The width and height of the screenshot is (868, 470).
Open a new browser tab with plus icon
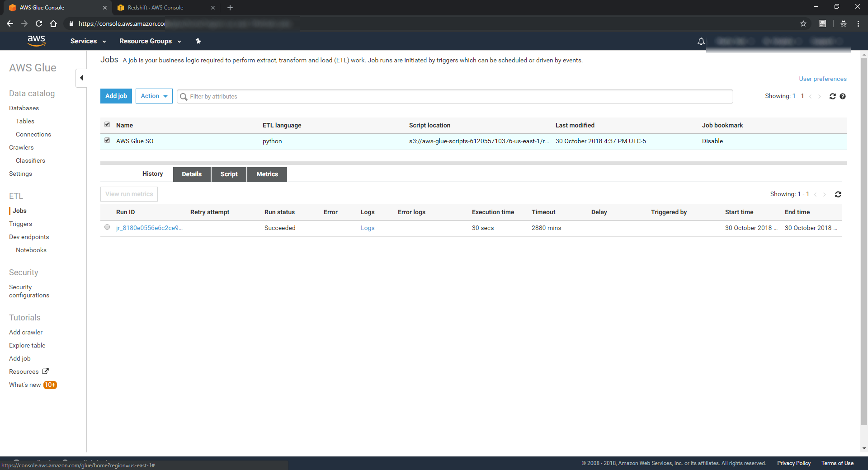[x=230, y=8]
